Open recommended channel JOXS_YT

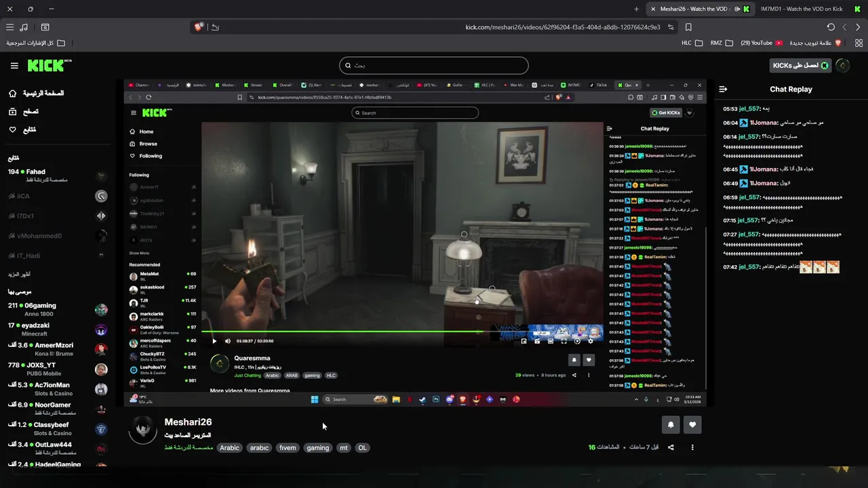pos(58,369)
